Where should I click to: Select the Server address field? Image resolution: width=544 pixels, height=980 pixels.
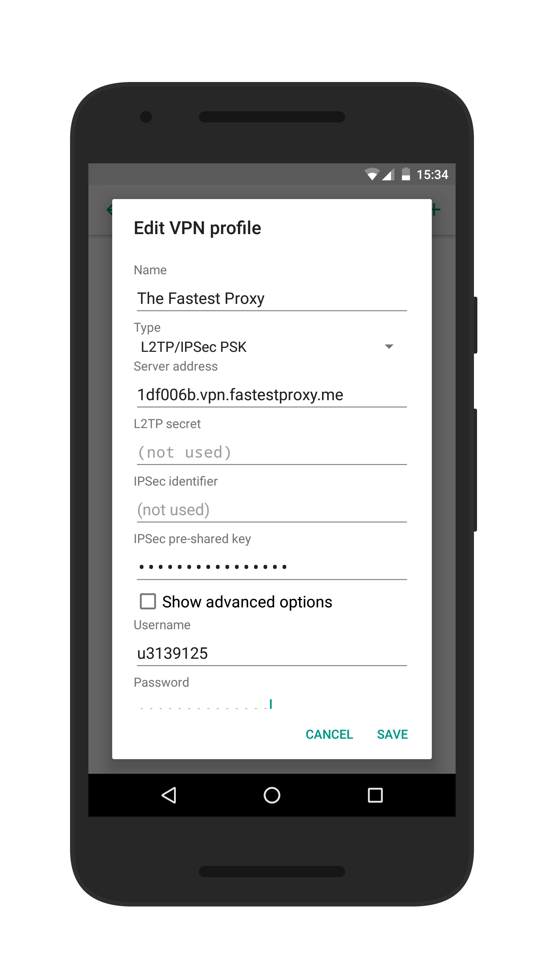coord(272,395)
